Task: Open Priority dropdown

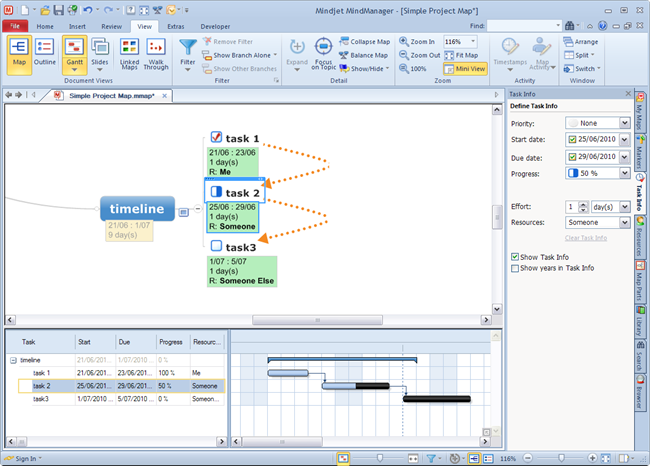Action: click(x=624, y=123)
